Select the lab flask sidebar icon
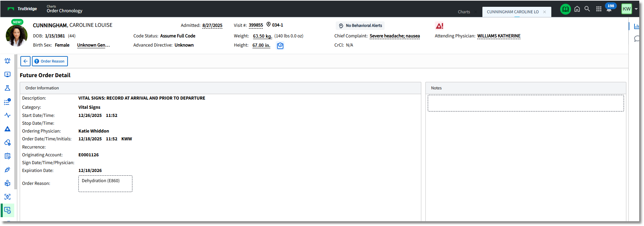This screenshot has height=226, width=644. (x=7, y=88)
